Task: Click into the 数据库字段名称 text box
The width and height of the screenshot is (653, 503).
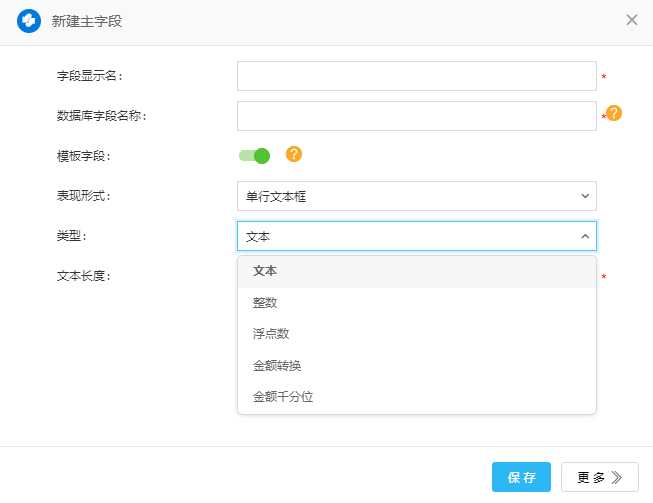Action: point(416,116)
